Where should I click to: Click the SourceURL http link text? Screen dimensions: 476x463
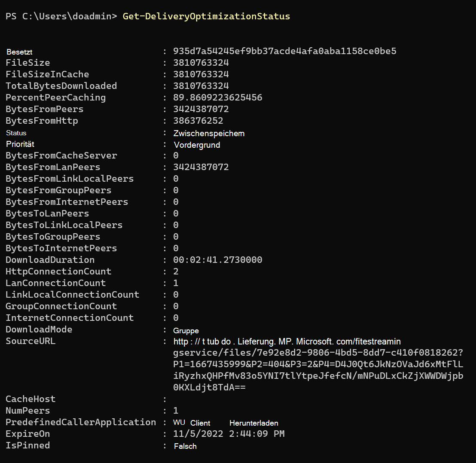pos(287,341)
